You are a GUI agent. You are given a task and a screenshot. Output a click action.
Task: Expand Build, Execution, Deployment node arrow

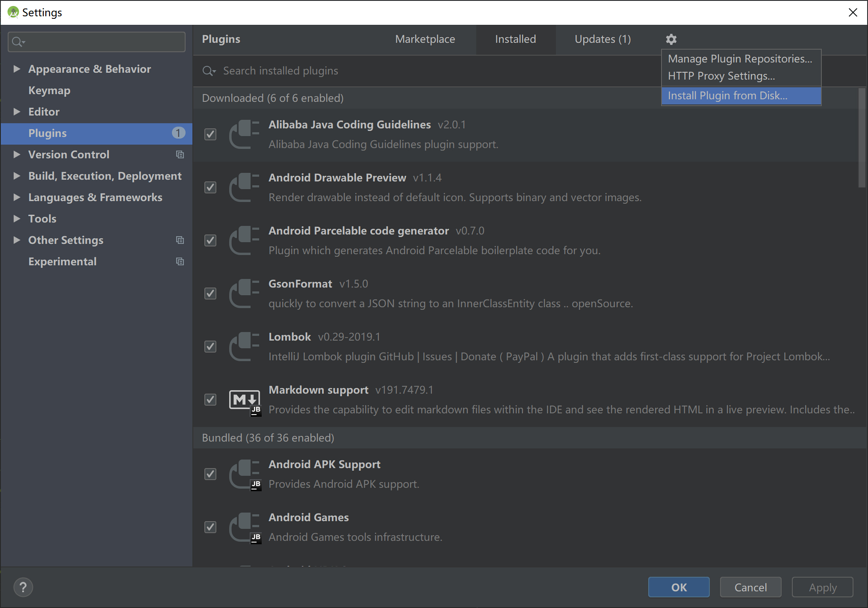point(17,176)
